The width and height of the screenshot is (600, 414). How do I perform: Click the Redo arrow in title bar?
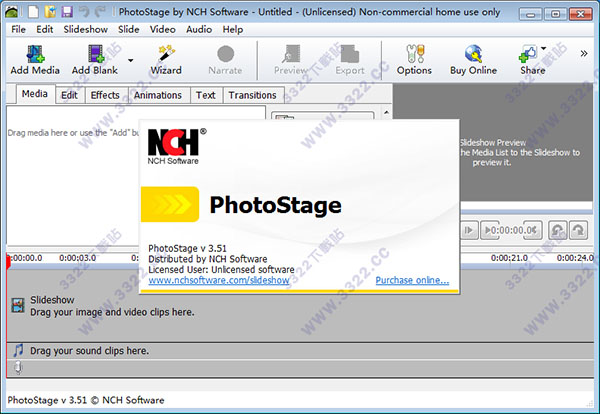(100, 12)
